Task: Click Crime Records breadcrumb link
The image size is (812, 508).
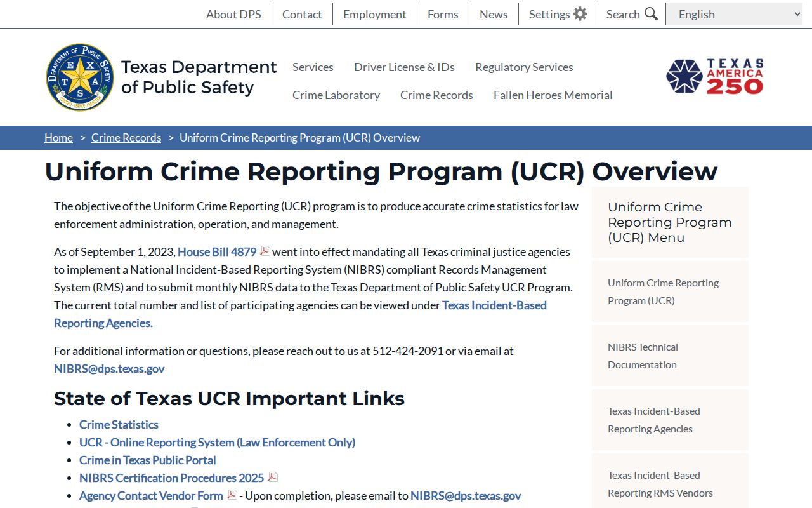Action: [126, 138]
